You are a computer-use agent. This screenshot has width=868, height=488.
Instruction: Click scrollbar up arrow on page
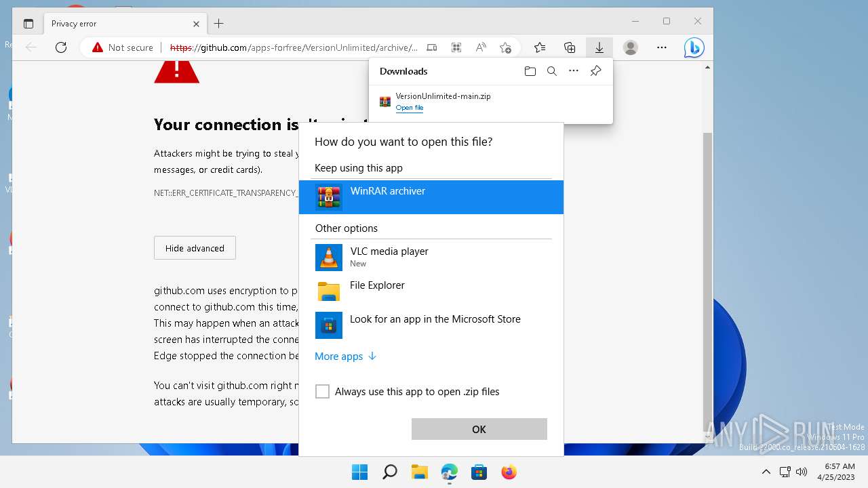(x=708, y=67)
